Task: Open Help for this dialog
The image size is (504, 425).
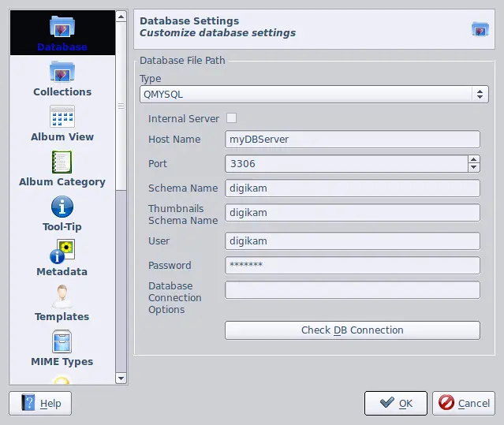Action: [40, 403]
